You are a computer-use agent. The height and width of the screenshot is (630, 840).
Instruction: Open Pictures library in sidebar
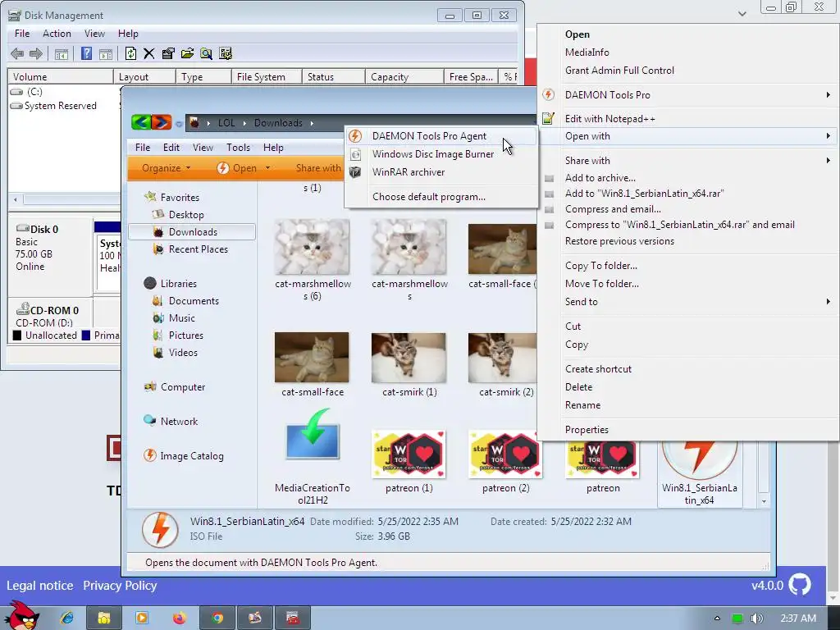pyautogui.click(x=178, y=336)
